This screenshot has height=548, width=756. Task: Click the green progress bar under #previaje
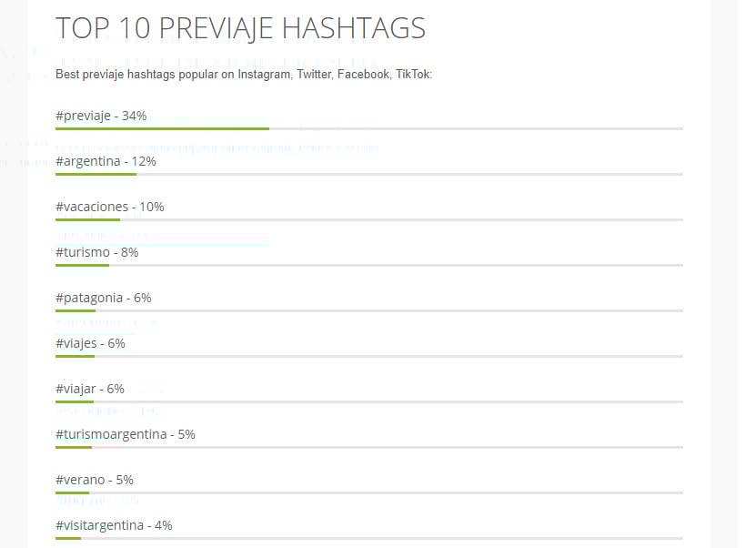tap(162, 128)
